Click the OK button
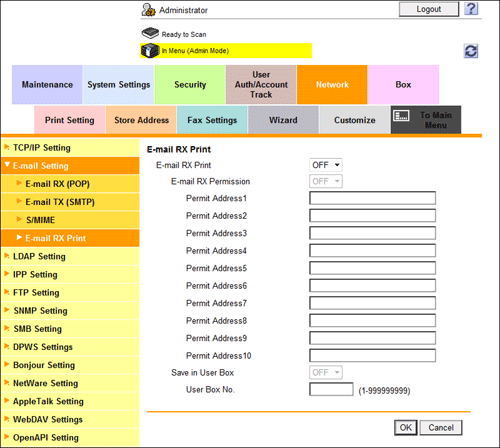Image resolution: width=500 pixels, height=448 pixels. click(x=406, y=428)
